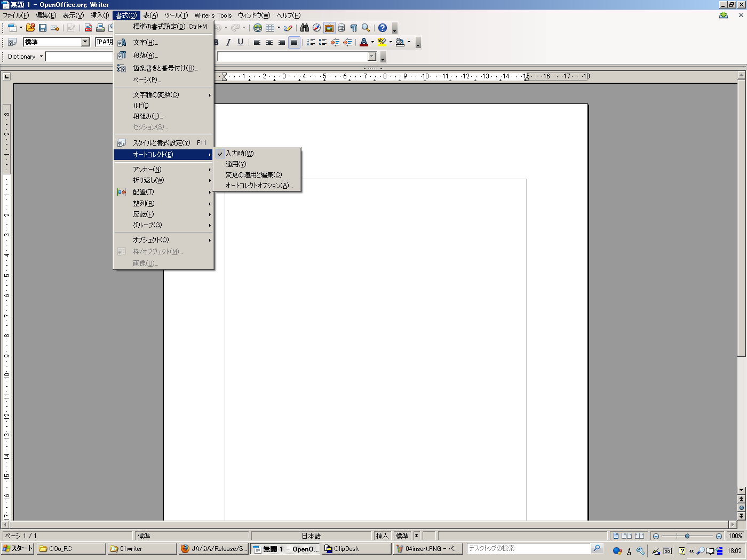Print the file directly icon
This screenshot has width=747, height=560.
(100, 28)
